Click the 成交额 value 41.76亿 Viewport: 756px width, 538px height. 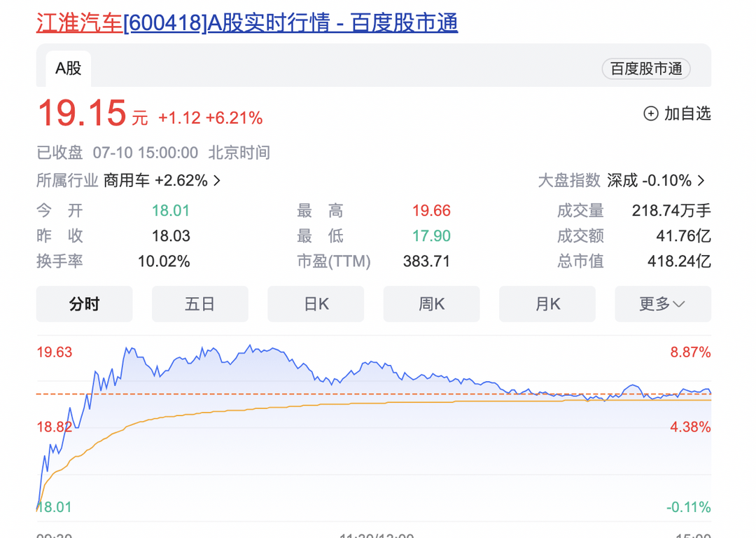click(x=684, y=236)
